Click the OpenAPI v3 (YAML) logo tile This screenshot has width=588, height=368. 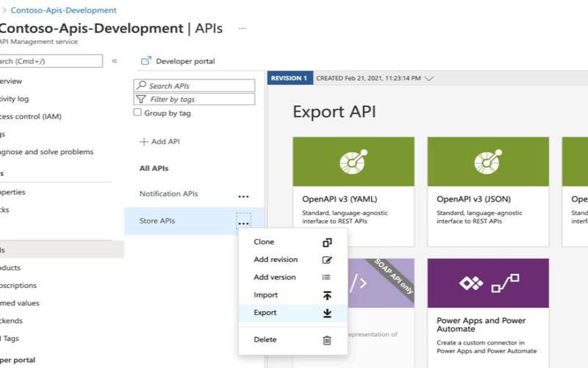coord(354,161)
